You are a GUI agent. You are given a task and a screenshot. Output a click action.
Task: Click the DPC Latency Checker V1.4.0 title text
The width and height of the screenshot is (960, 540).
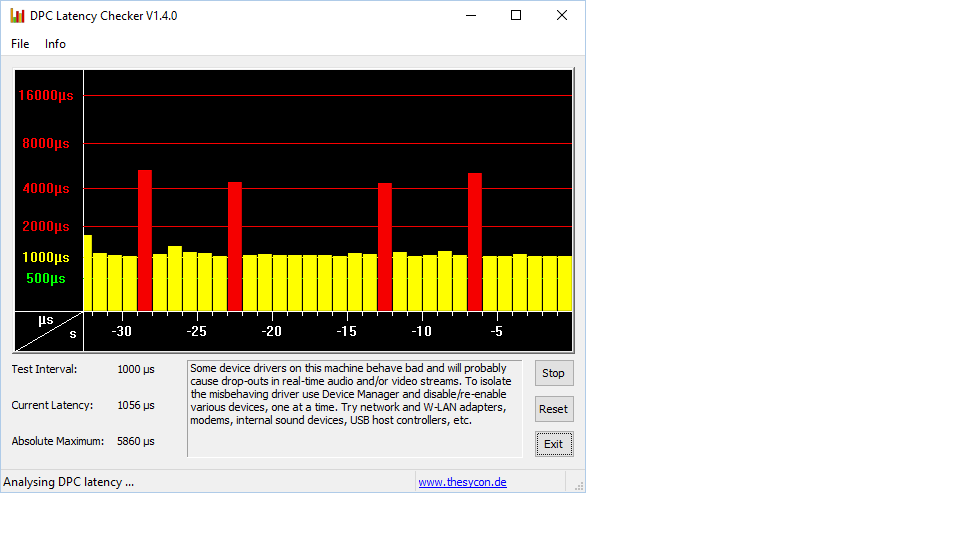pyautogui.click(x=103, y=16)
